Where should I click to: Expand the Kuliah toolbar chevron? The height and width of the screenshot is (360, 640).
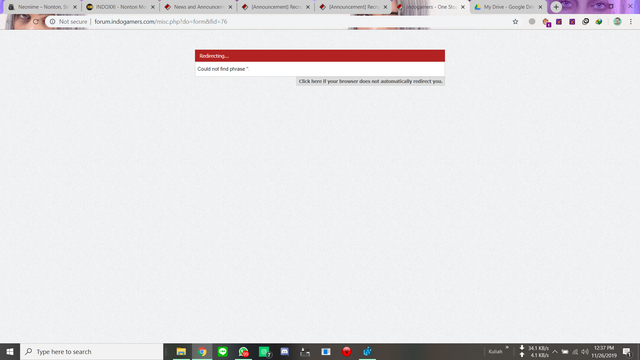pos(507,348)
